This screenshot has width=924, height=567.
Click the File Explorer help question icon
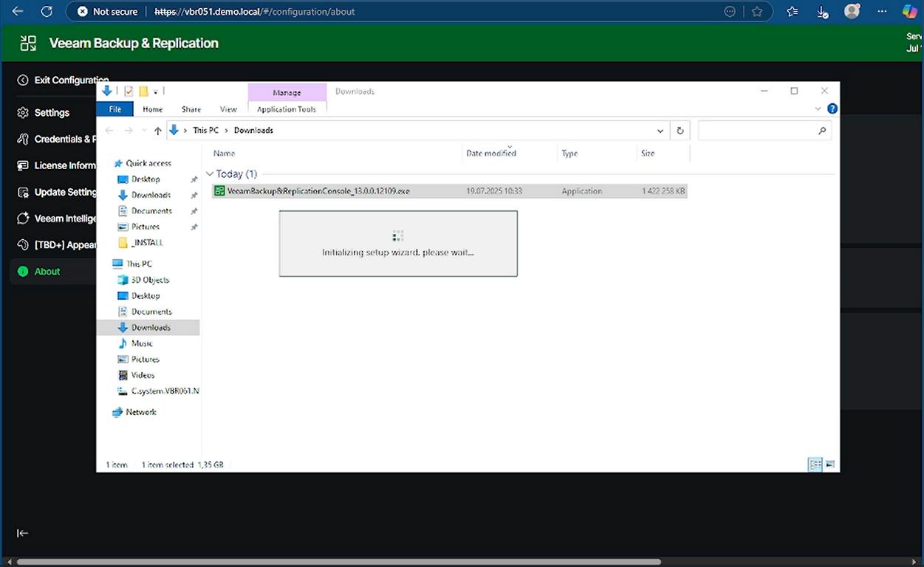click(x=832, y=109)
